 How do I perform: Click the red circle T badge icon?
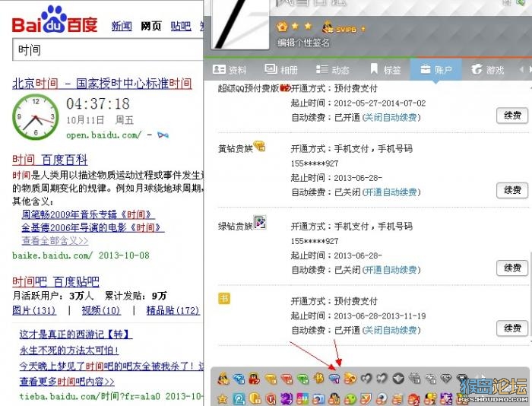(271, 399)
